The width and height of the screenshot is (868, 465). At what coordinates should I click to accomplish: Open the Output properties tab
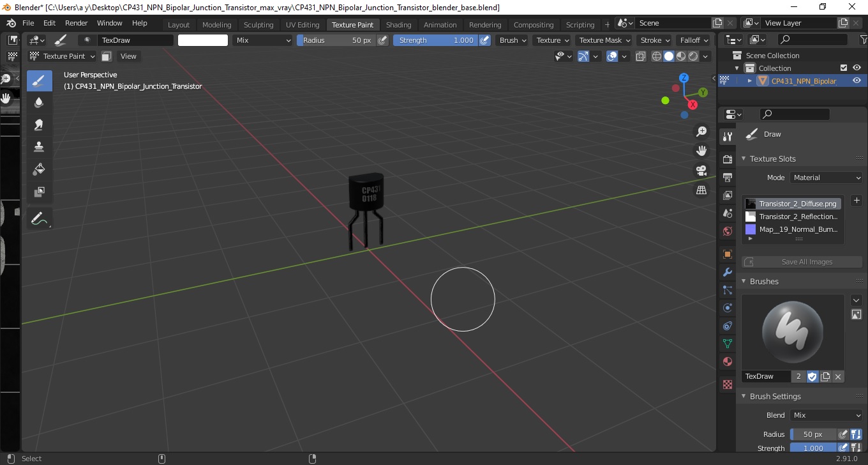click(727, 177)
